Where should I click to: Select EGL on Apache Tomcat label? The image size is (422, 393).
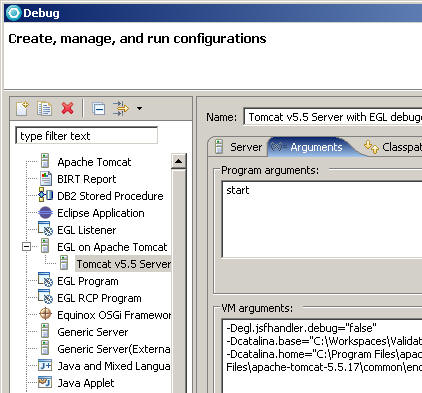pyautogui.click(x=112, y=247)
